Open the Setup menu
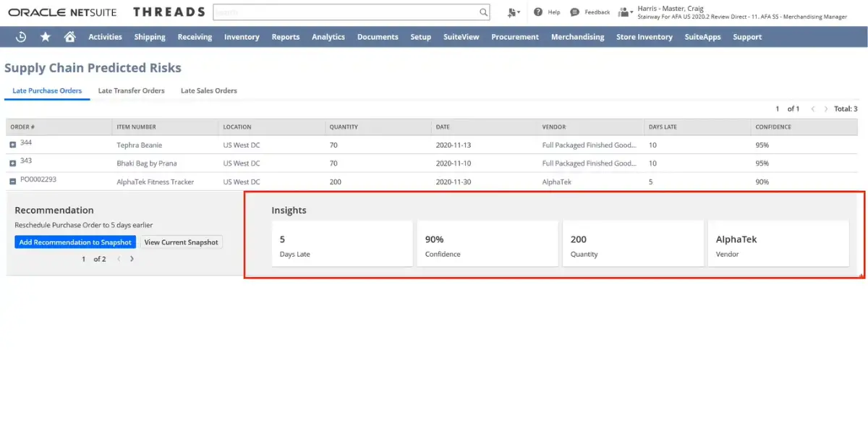Image resolution: width=868 pixels, height=434 pixels. click(x=421, y=37)
